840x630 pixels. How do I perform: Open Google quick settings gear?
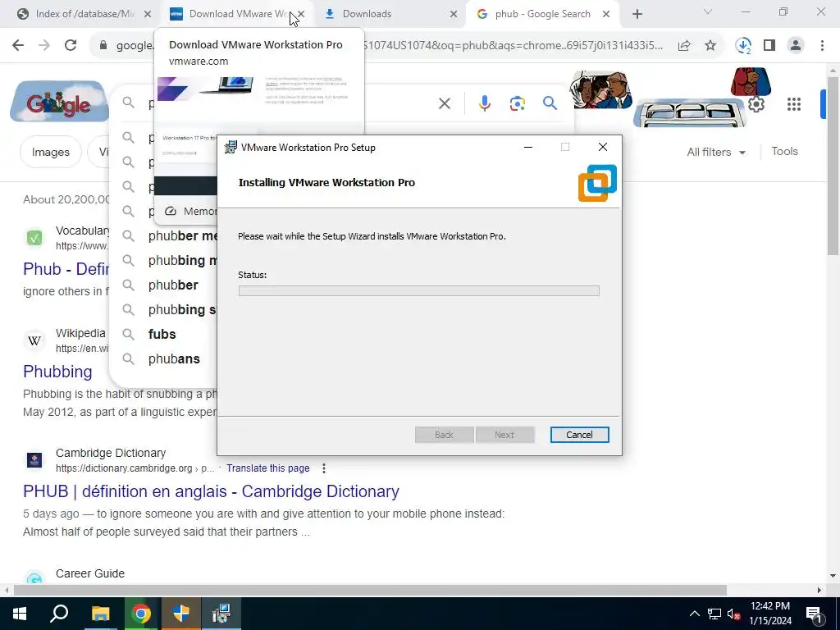[756, 104]
